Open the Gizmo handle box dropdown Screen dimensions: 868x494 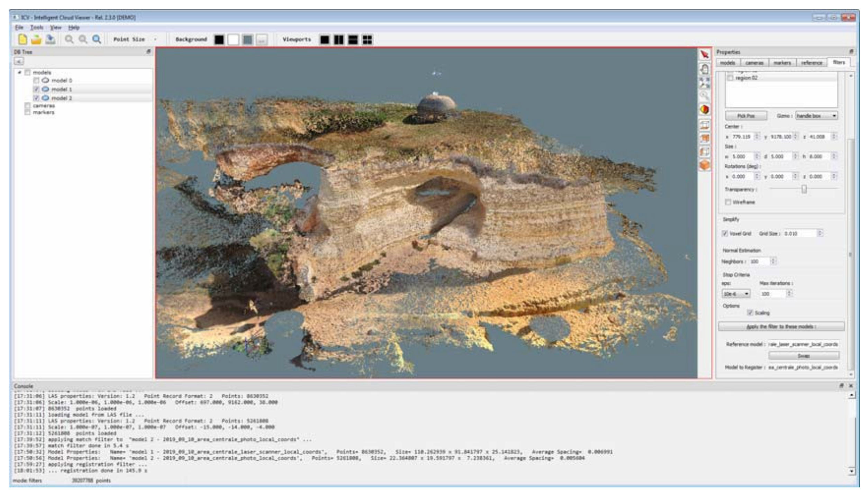(x=817, y=116)
